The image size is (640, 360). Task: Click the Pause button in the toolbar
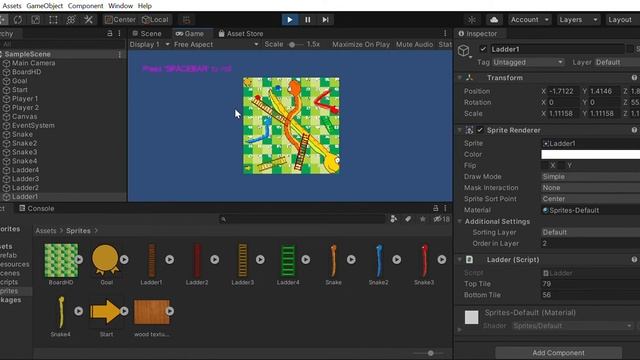click(307, 20)
